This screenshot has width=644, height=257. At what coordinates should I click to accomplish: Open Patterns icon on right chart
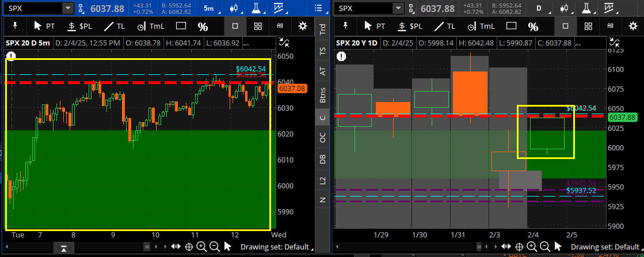(608, 8)
